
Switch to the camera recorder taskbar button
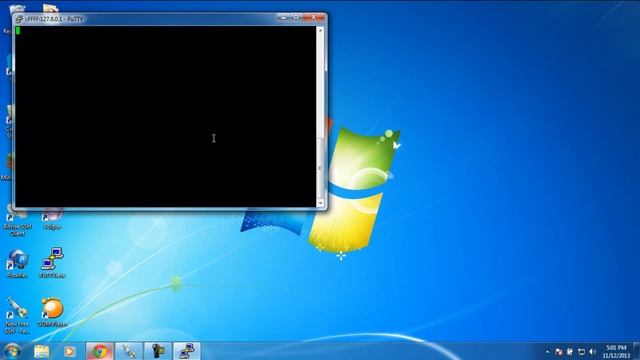pyautogui.click(x=158, y=351)
